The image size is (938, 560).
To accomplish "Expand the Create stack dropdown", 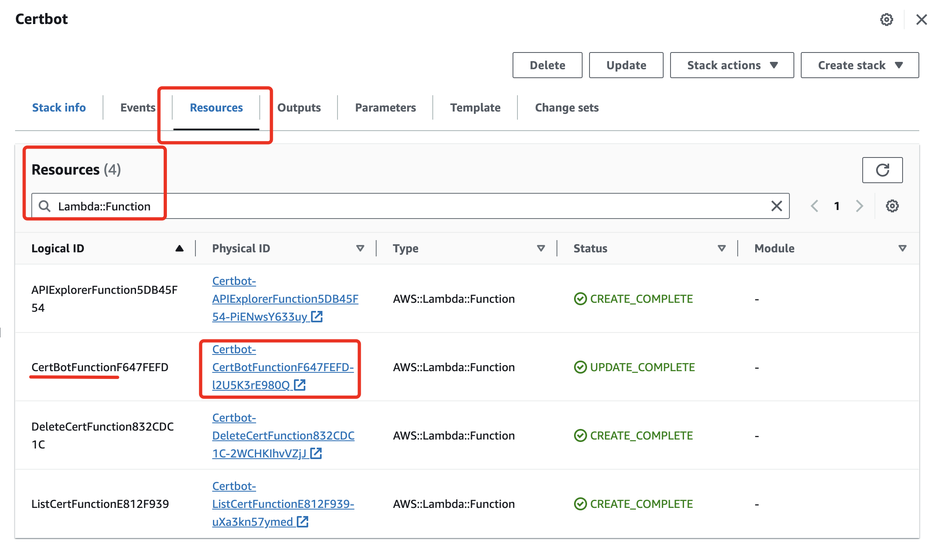I will click(x=859, y=65).
